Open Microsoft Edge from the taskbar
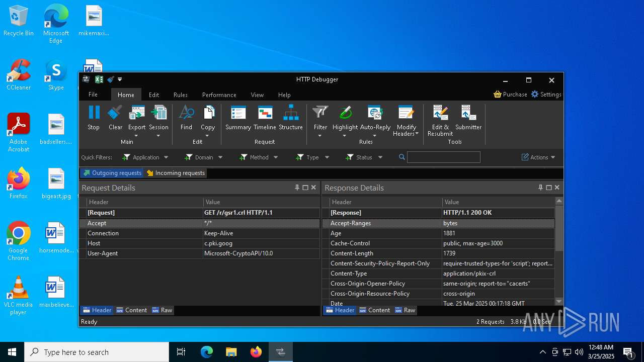The height and width of the screenshot is (362, 644). pyautogui.click(x=207, y=352)
